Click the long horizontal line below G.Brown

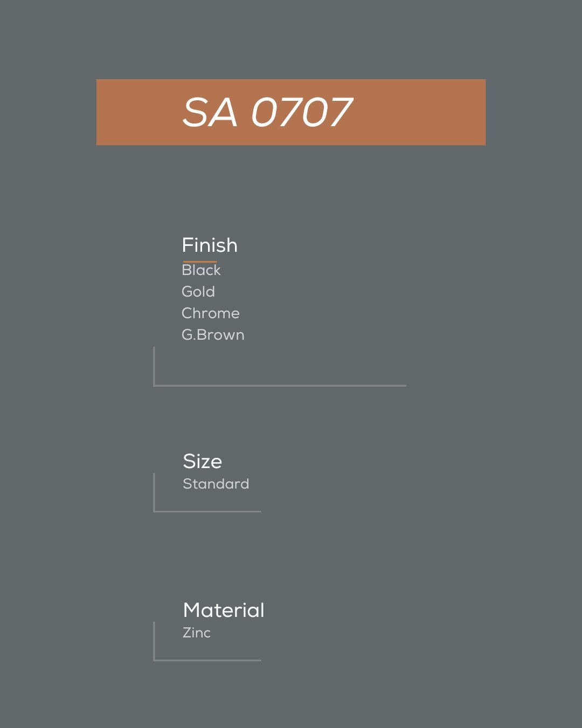pyautogui.click(x=280, y=386)
